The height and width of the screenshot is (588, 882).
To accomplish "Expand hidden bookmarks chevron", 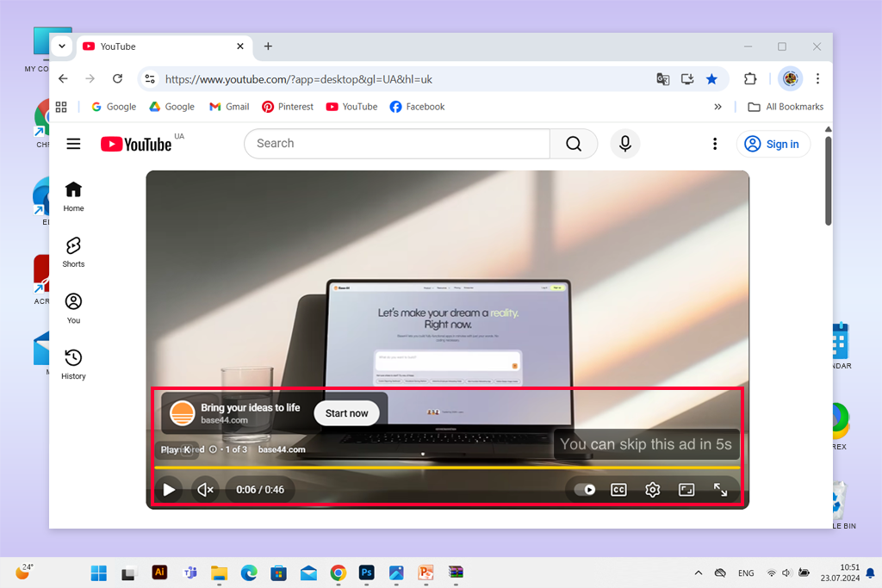I will click(717, 107).
